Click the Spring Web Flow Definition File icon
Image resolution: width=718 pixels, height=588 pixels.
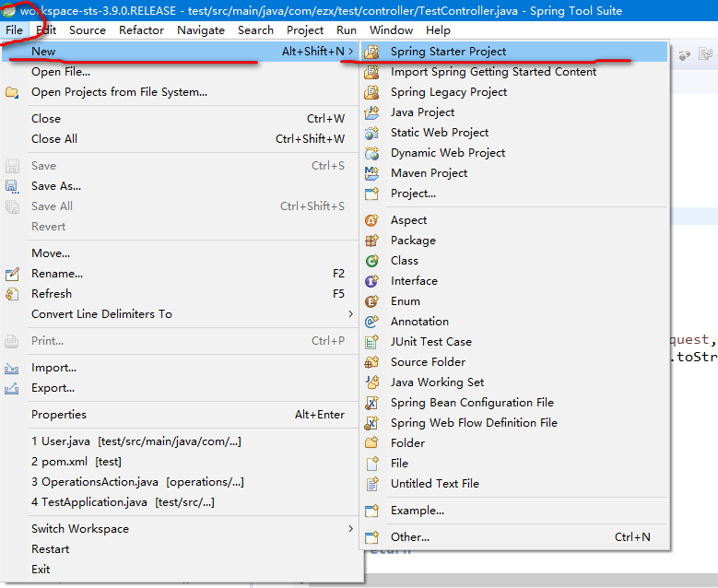point(371,423)
